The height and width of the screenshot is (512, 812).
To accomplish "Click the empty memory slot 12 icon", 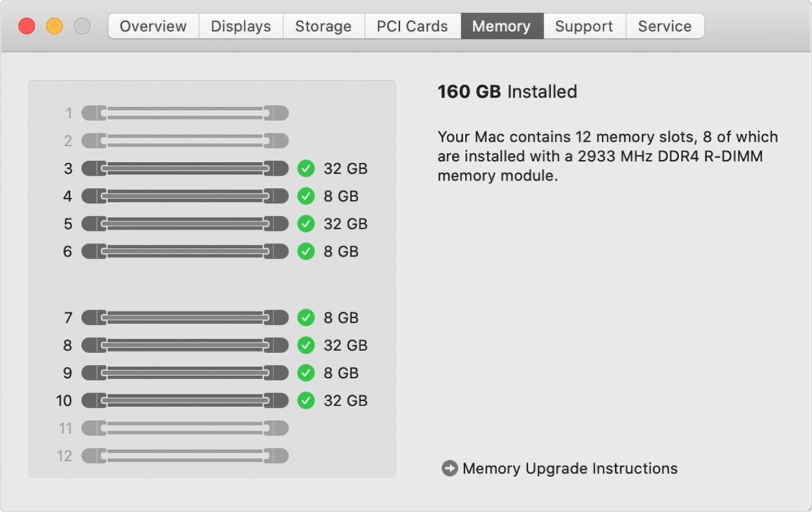I will [x=185, y=456].
